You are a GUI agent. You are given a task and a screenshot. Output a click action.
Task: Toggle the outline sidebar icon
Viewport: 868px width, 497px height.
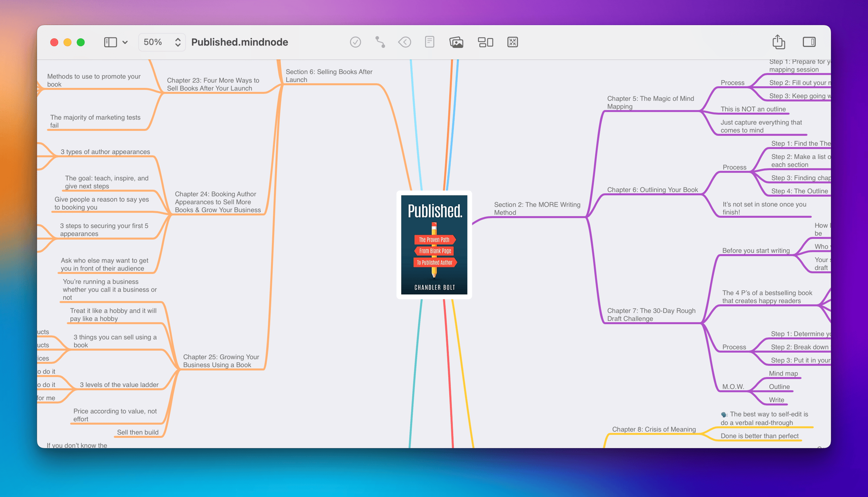tap(110, 42)
